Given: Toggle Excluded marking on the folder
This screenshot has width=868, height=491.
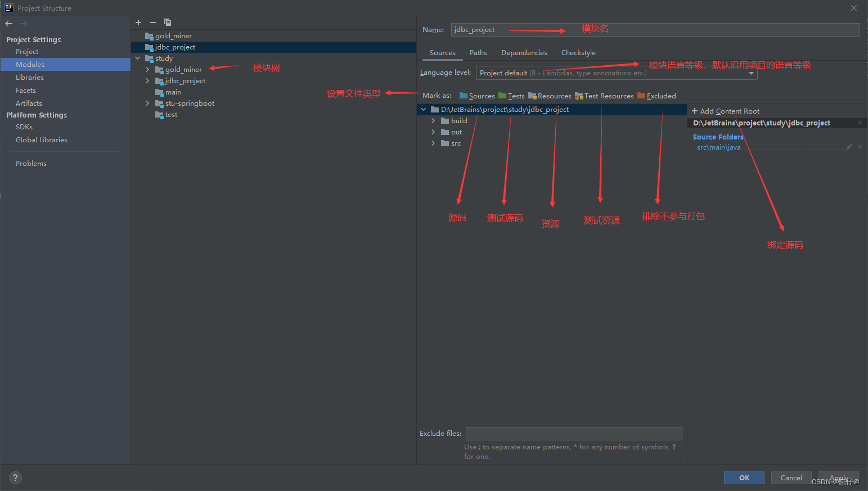Looking at the screenshot, I should coord(656,96).
